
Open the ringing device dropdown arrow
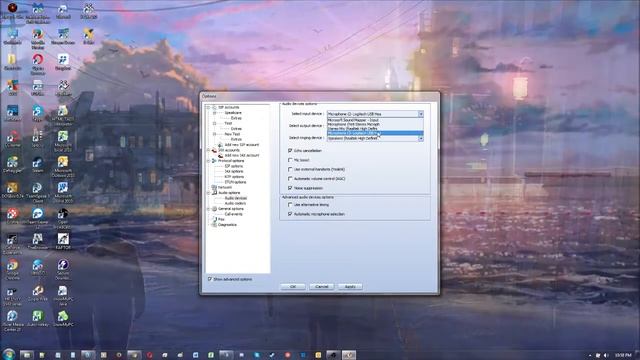click(x=420, y=138)
